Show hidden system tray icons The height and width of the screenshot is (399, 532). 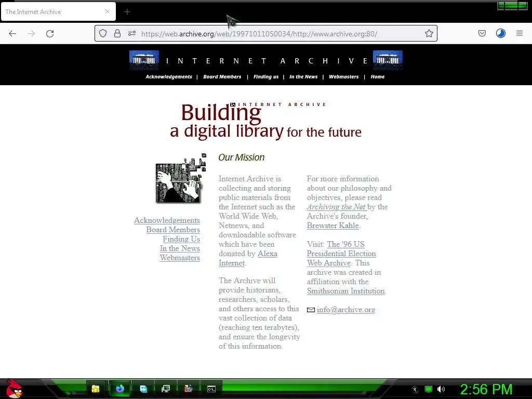[x=415, y=390]
